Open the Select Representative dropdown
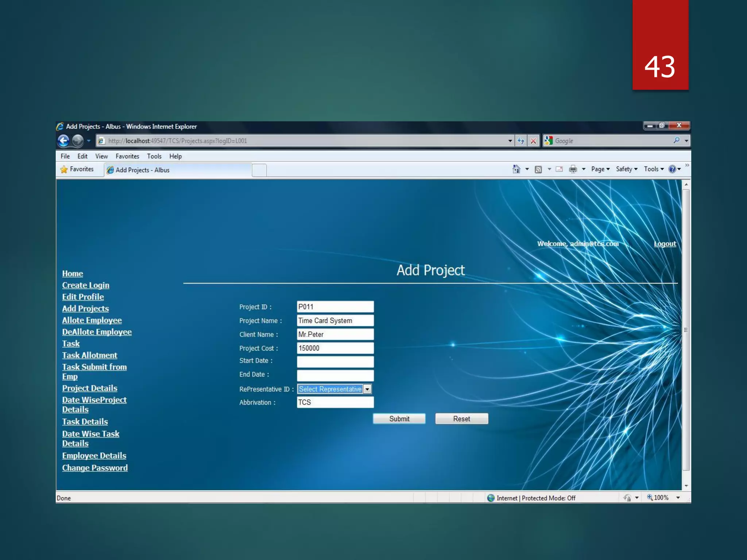Image resolution: width=747 pixels, height=560 pixels. pos(367,389)
